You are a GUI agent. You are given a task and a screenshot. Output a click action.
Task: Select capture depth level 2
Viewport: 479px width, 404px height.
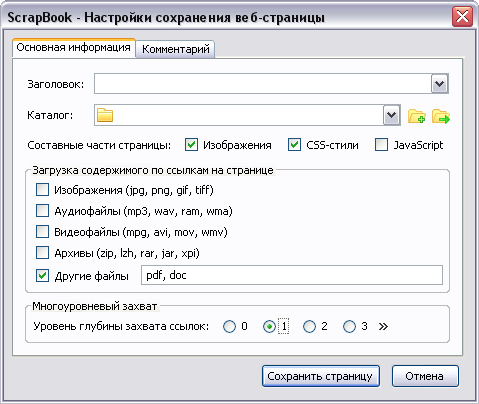[309, 326]
